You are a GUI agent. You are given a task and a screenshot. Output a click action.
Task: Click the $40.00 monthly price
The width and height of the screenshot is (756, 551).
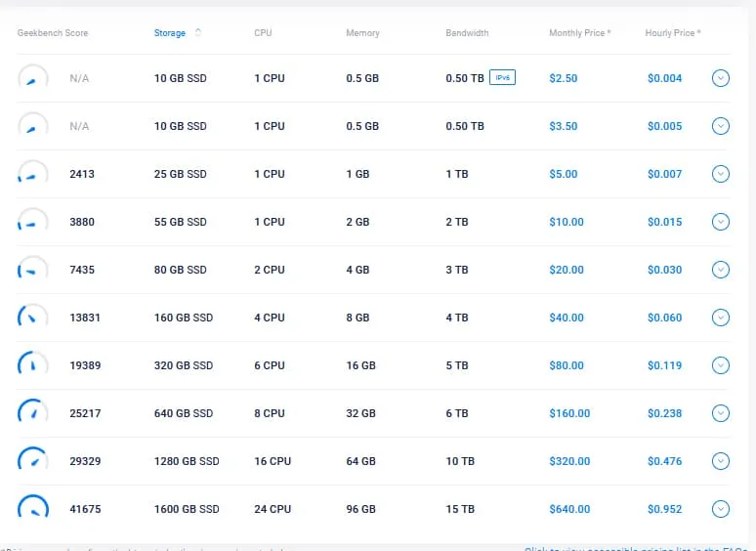[x=567, y=318]
